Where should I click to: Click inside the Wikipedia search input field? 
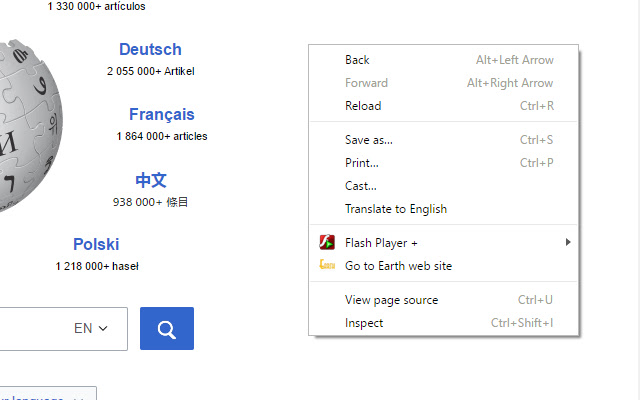pyautogui.click(x=35, y=329)
